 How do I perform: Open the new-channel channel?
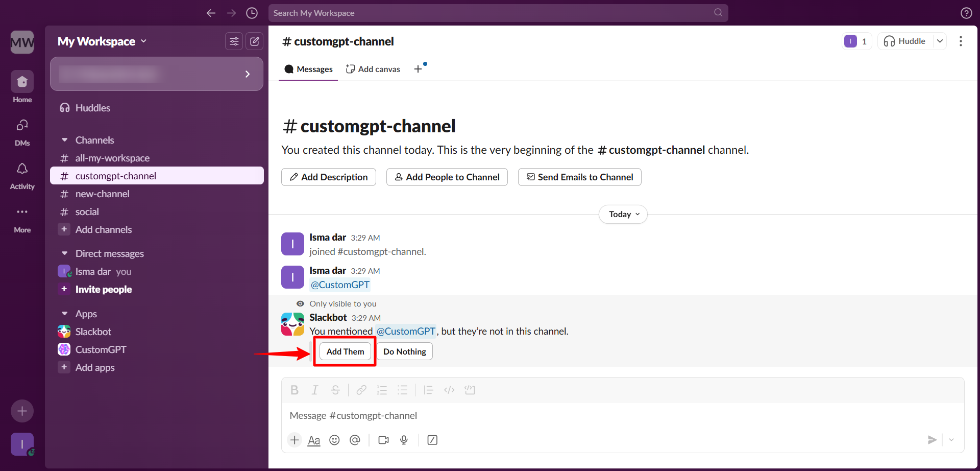157,194
